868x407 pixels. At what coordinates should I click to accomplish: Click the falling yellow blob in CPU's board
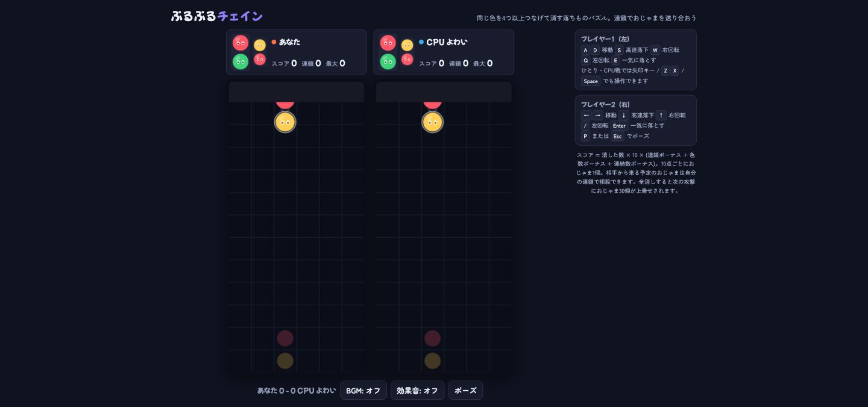[x=432, y=122]
